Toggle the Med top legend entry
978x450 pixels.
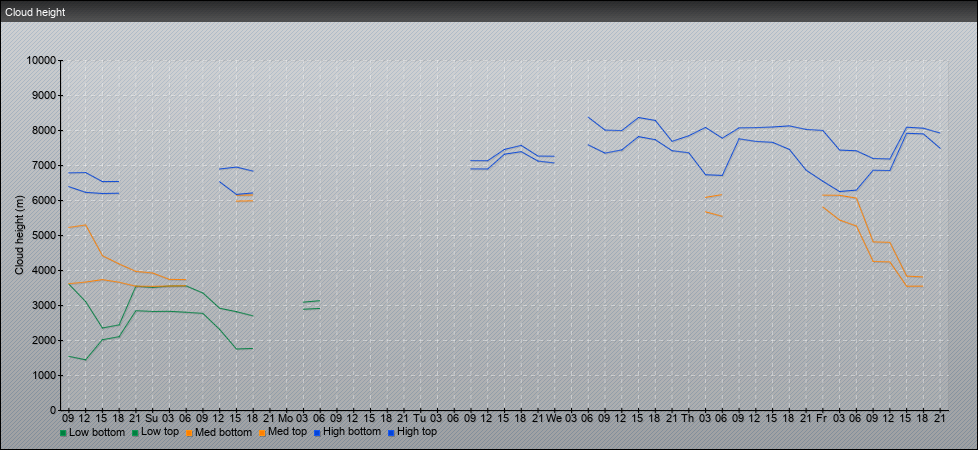point(285,432)
